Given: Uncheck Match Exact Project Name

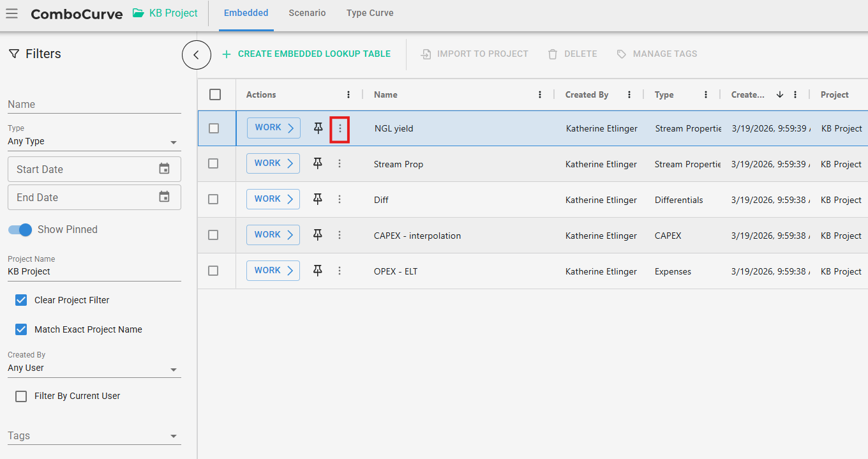Looking at the screenshot, I should (22, 329).
